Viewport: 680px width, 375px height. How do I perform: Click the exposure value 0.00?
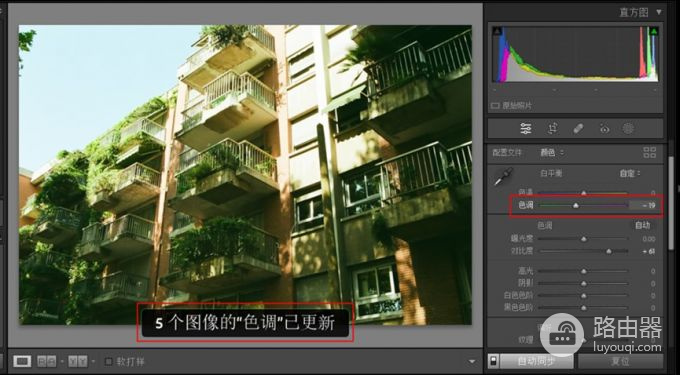point(649,239)
